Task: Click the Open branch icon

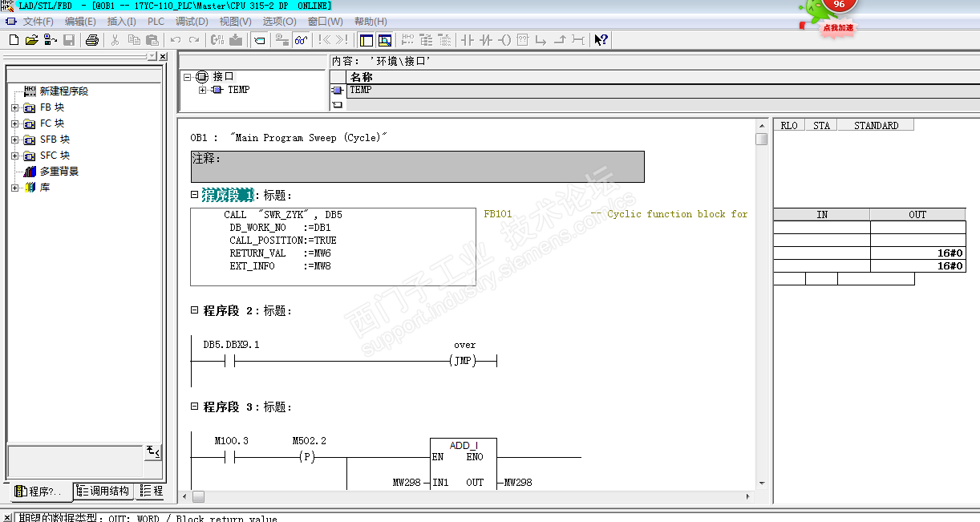Action: point(541,40)
